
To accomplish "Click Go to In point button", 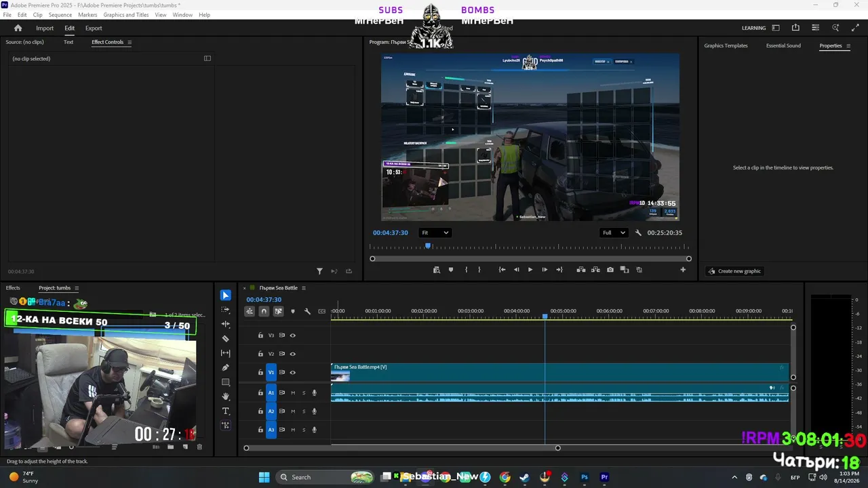I will click(502, 270).
